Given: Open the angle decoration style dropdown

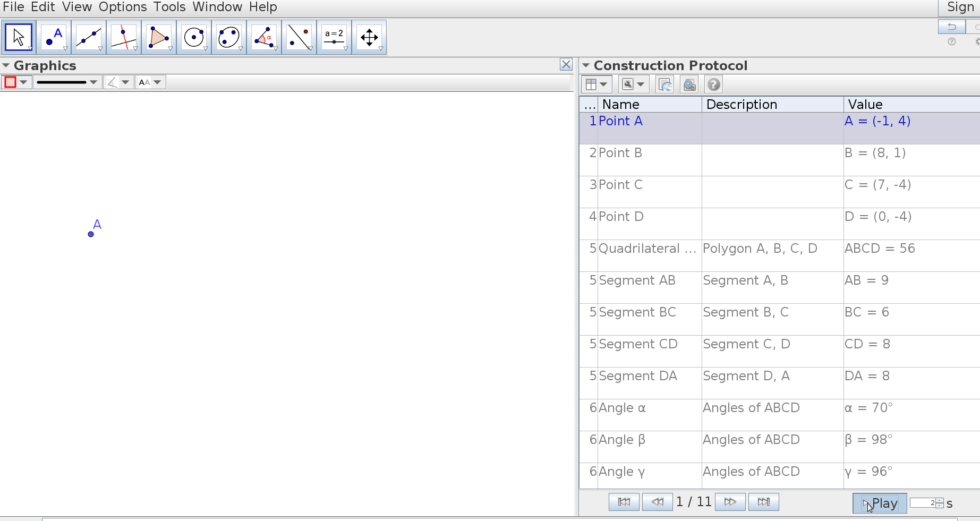Looking at the screenshot, I should (x=118, y=82).
